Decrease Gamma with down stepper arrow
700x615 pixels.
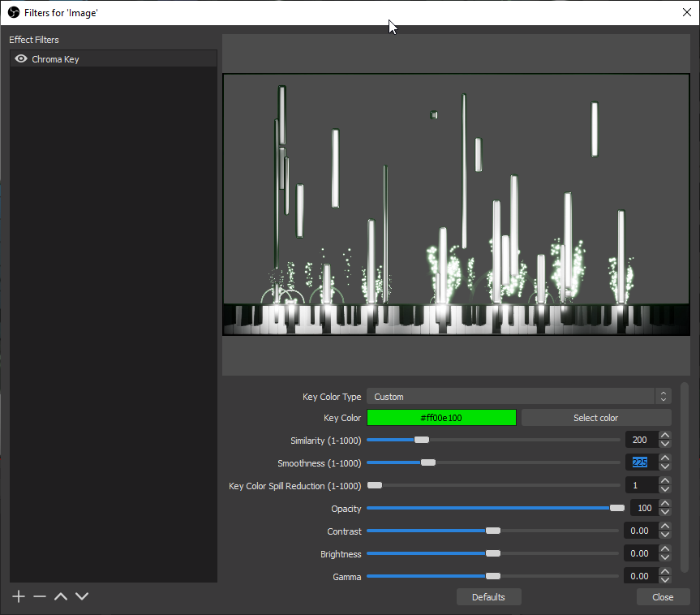point(665,581)
